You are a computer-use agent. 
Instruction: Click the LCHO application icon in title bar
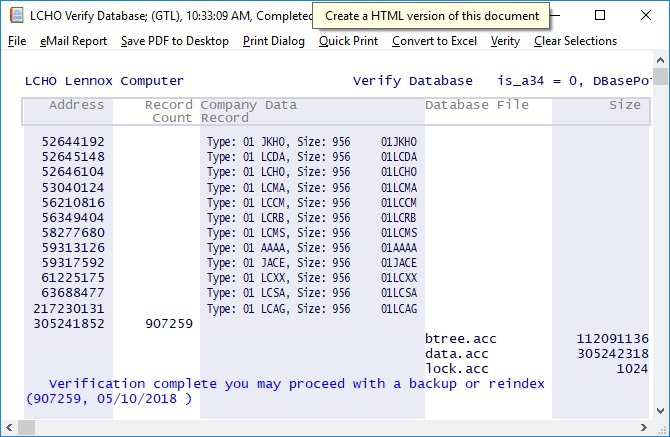[x=16, y=15]
